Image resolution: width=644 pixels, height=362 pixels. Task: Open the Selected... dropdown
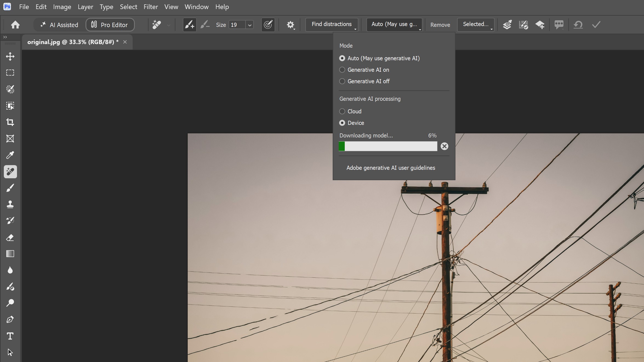(476, 25)
